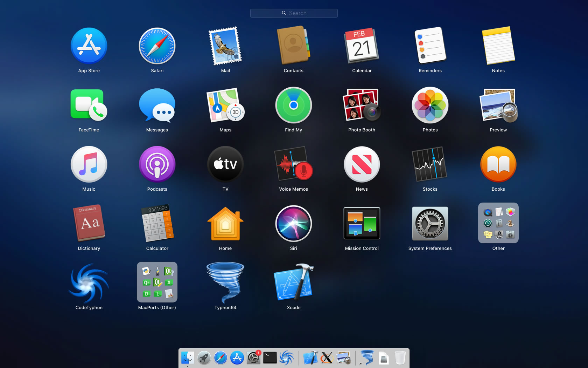Launch the Reminders app
This screenshot has width=588, height=368.
tap(430, 46)
